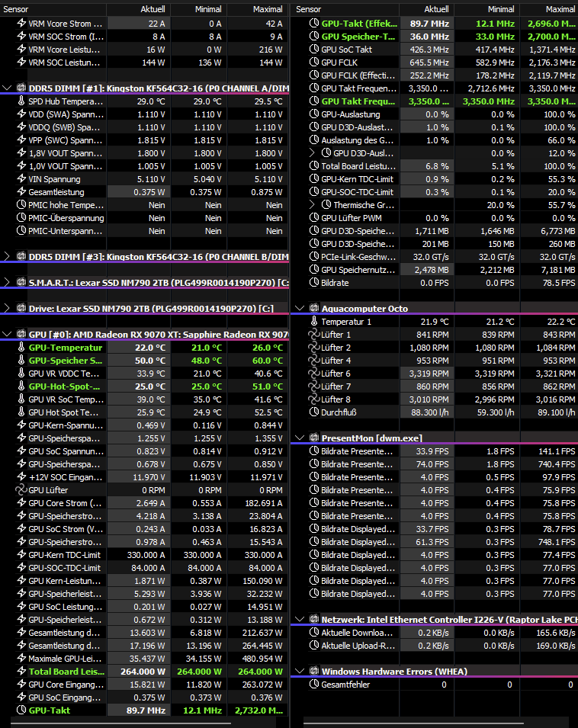
Task: Click the chip icon beside Aquacomputer Octo
Action: tap(314, 308)
